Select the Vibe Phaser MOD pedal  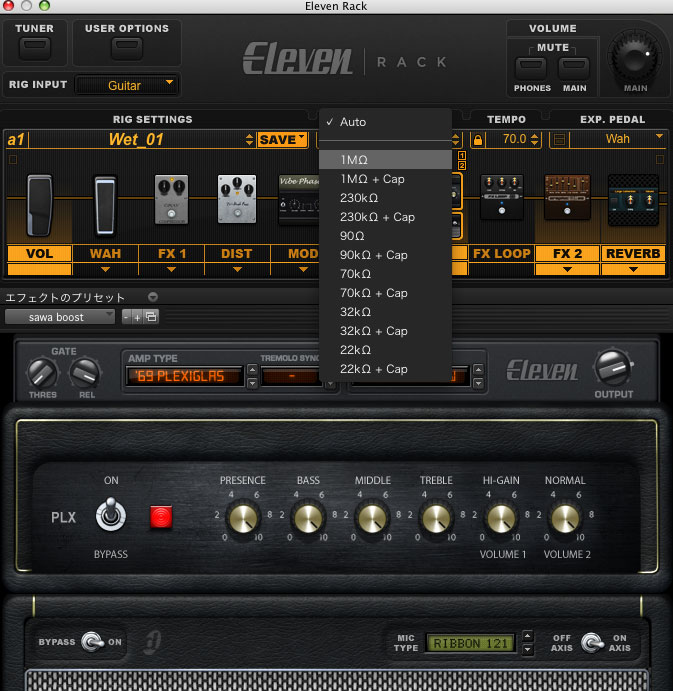(x=299, y=201)
